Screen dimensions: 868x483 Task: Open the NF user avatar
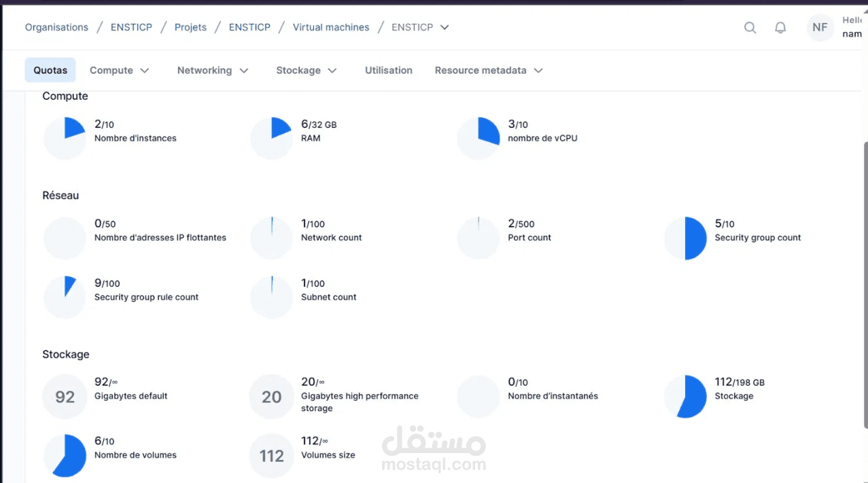coord(820,28)
